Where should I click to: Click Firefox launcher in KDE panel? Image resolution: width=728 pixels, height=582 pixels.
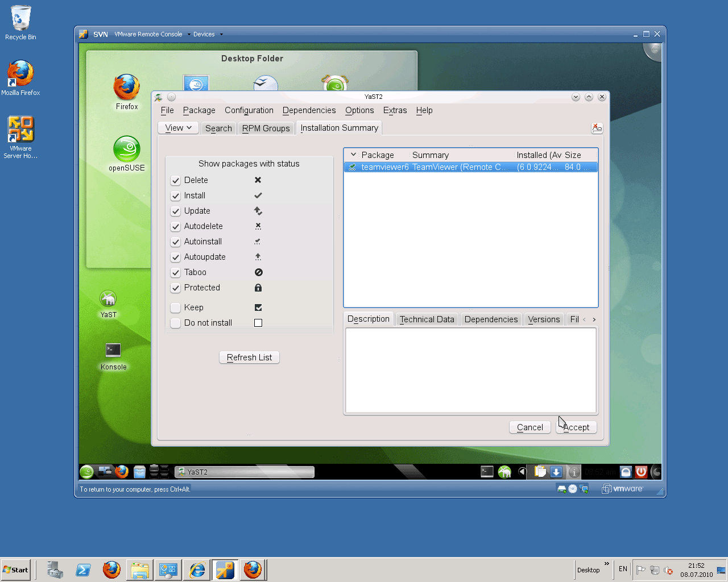122,472
